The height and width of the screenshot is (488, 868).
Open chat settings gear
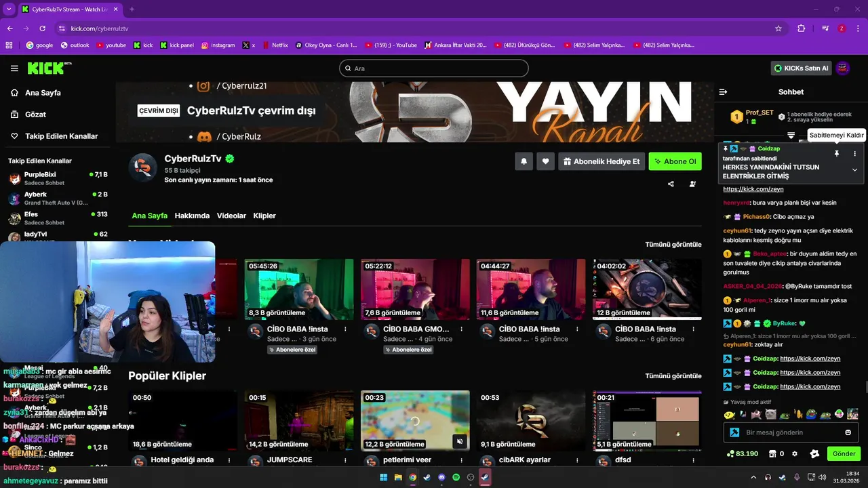coord(795,453)
